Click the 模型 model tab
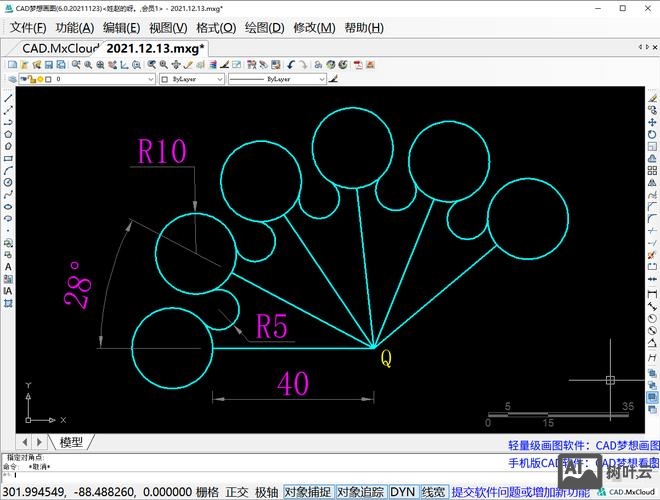This screenshot has height=500, width=660. click(71, 441)
